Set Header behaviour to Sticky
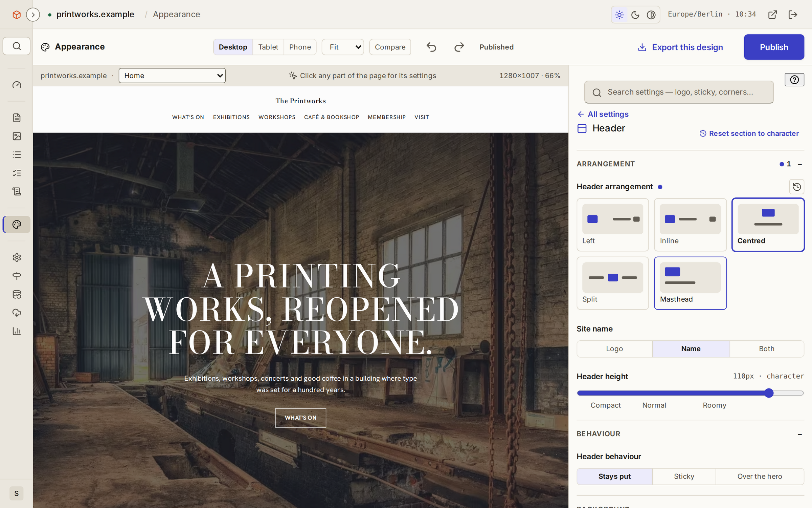Image resolution: width=812 pixels, height=508 pixels. (684, 477)
